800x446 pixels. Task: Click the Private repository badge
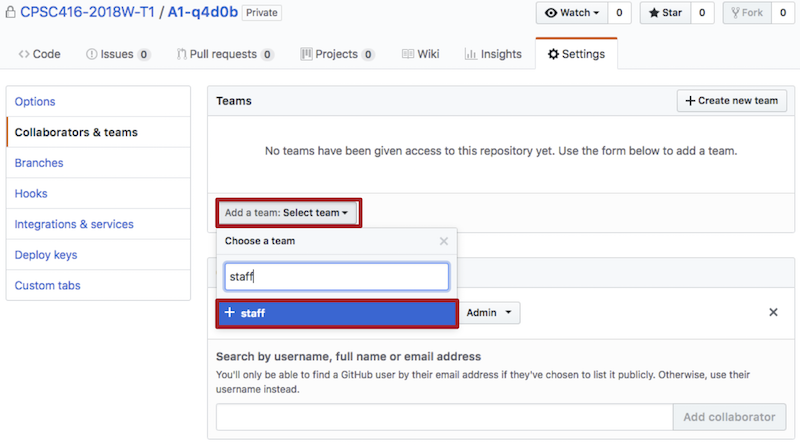pyautogui.click(x=262, y=13)
